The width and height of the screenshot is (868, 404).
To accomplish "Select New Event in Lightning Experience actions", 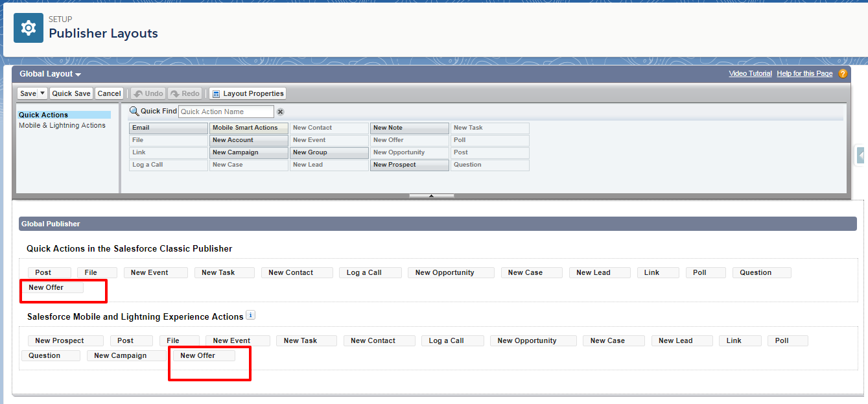I will pos(238,340).
